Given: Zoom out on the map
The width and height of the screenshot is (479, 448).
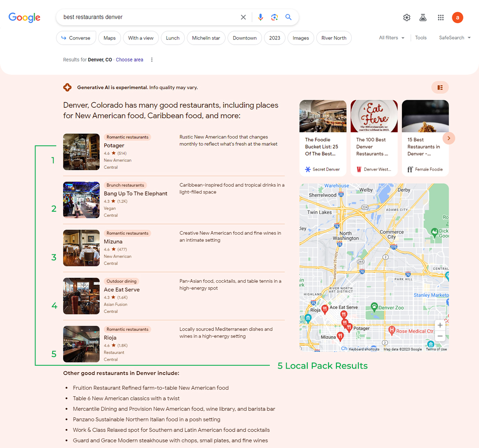Looking at the screenshot, I should (440, 336).
